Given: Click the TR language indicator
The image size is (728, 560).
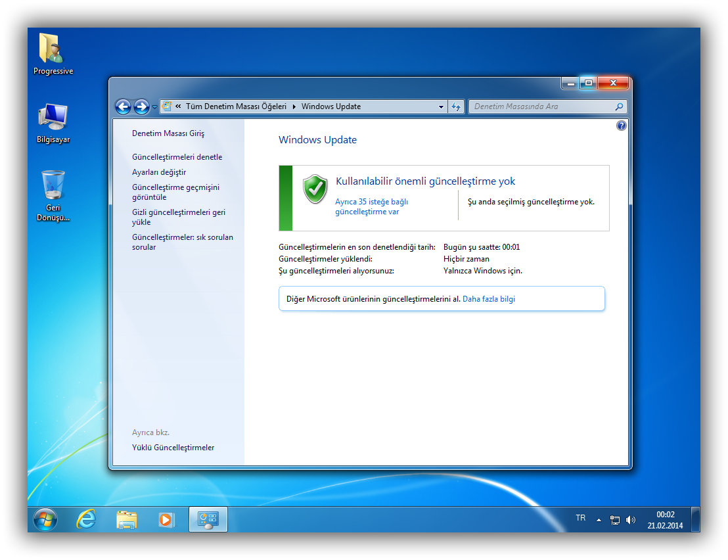Looking at the screenshot, I should pyautogui.click(x=580, y=518).
